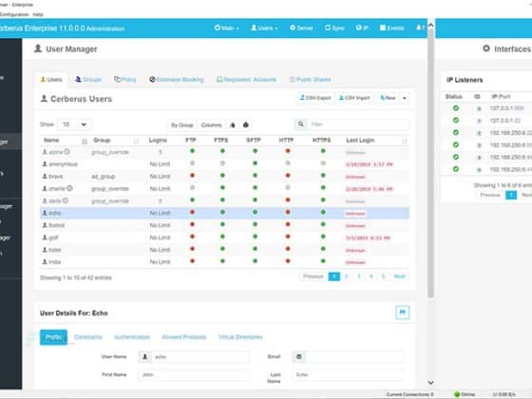Screen dimensions: 532x399
Task: Open the Main menu in the top bar
Action: (226, 28)
